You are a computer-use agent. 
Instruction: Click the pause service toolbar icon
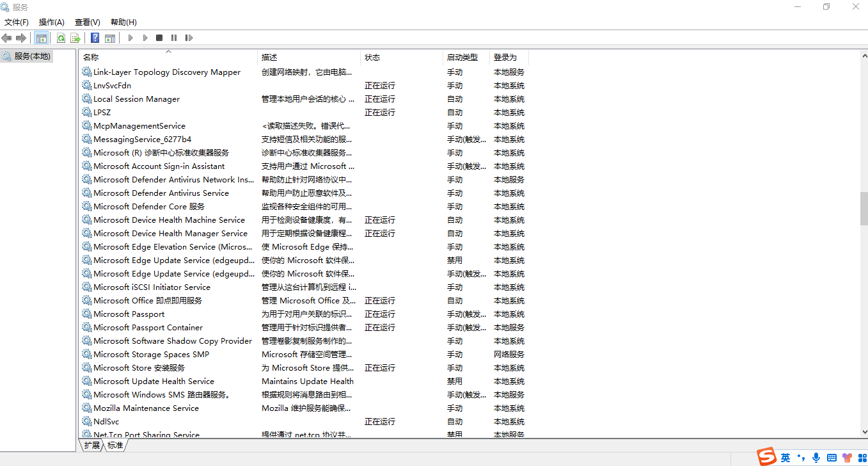174,38
